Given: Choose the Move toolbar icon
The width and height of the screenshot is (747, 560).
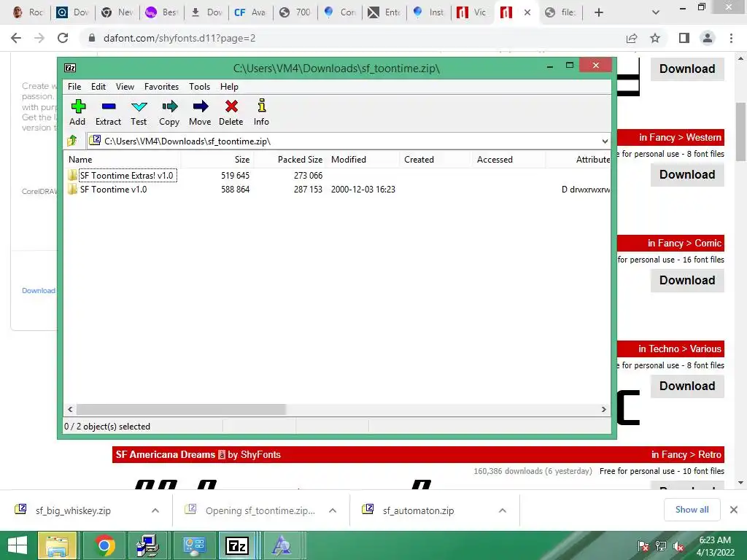Looking at the screenshot, I should (x=200, y=112).
